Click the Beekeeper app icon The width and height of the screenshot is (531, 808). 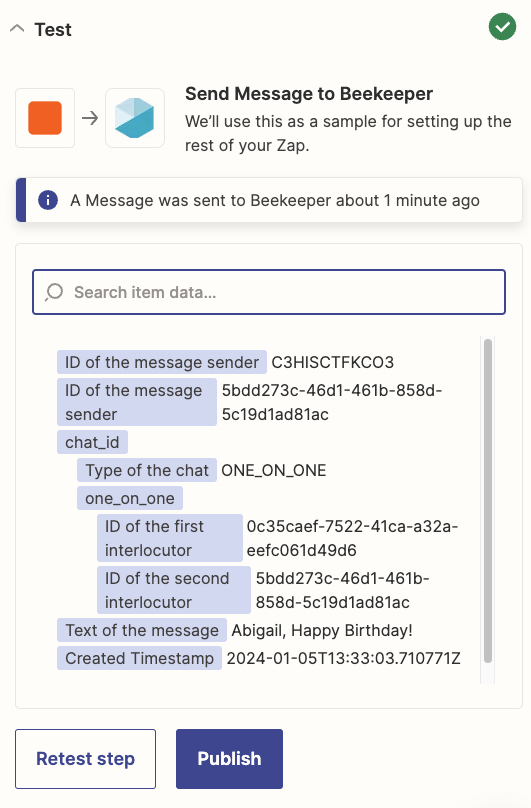pos(135,118)
